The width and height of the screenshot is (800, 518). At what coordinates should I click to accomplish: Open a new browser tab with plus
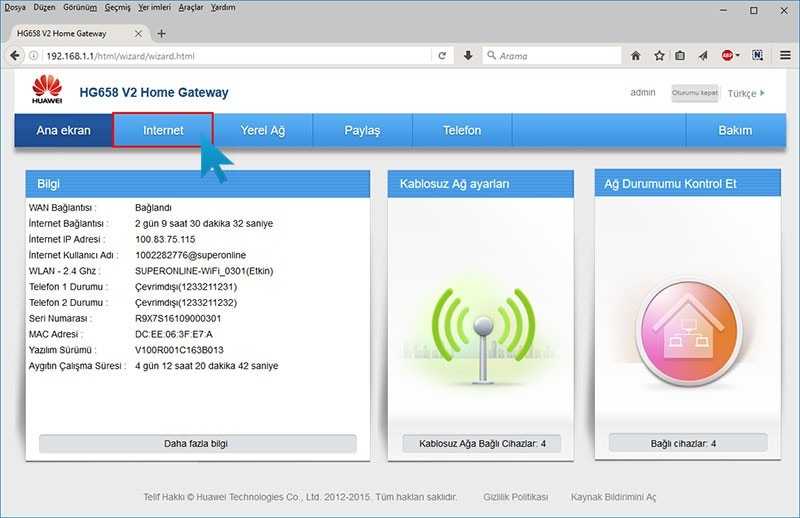161,34
